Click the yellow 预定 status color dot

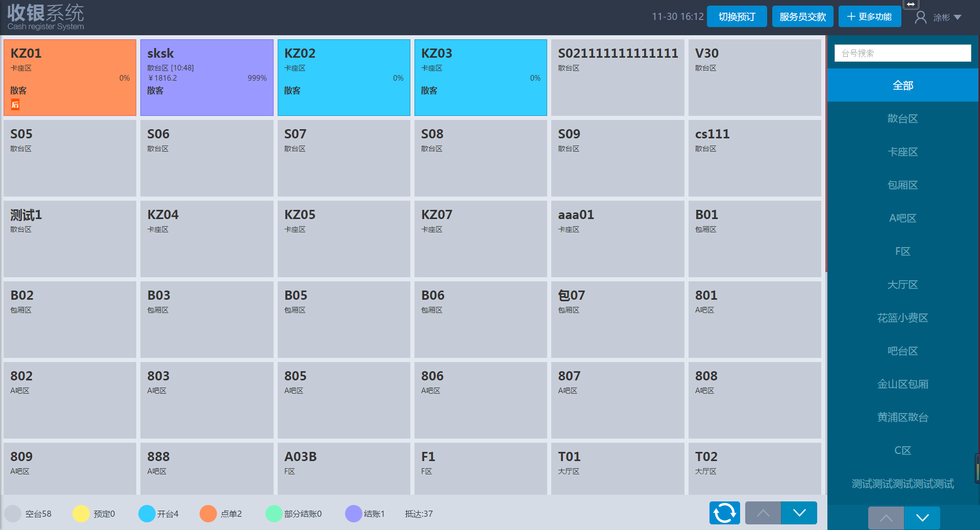[81, 514]
